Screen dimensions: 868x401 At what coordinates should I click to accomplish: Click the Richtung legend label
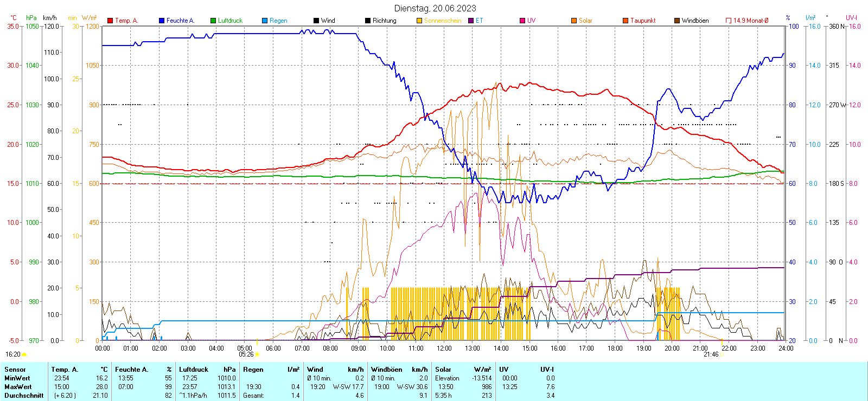pyautogui.click(x=384, y=21)
